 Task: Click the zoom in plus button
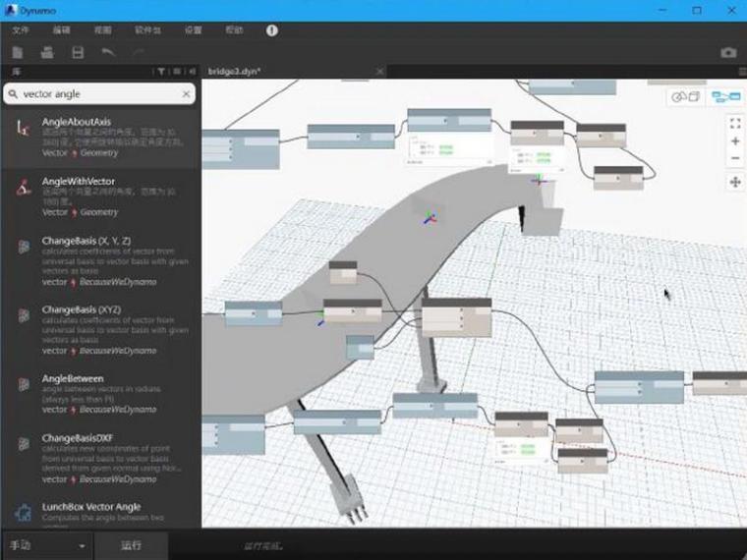click(x=734, y=141)
